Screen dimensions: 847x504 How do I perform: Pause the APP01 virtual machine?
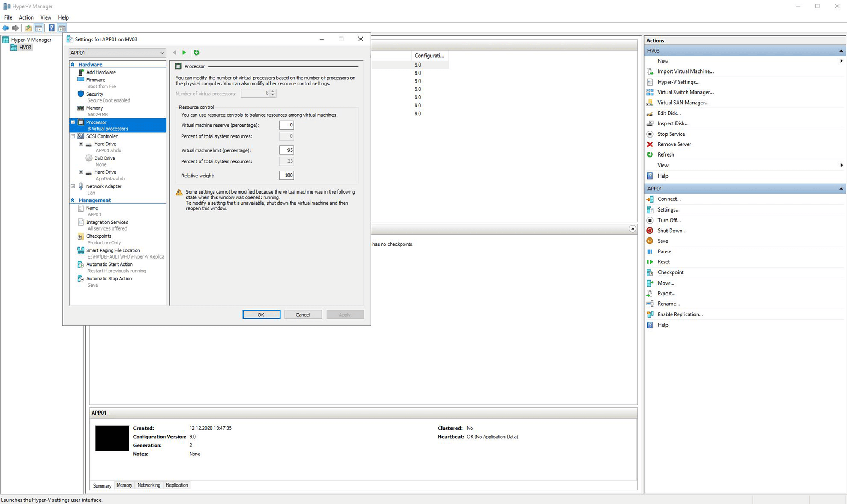click(664, 251)
